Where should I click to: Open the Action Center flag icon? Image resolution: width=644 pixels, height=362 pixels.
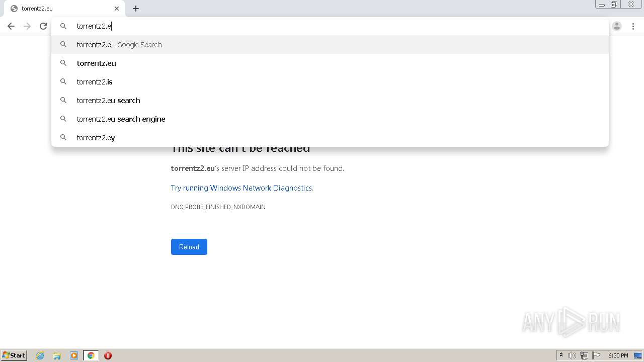click(x=596, y=355)
